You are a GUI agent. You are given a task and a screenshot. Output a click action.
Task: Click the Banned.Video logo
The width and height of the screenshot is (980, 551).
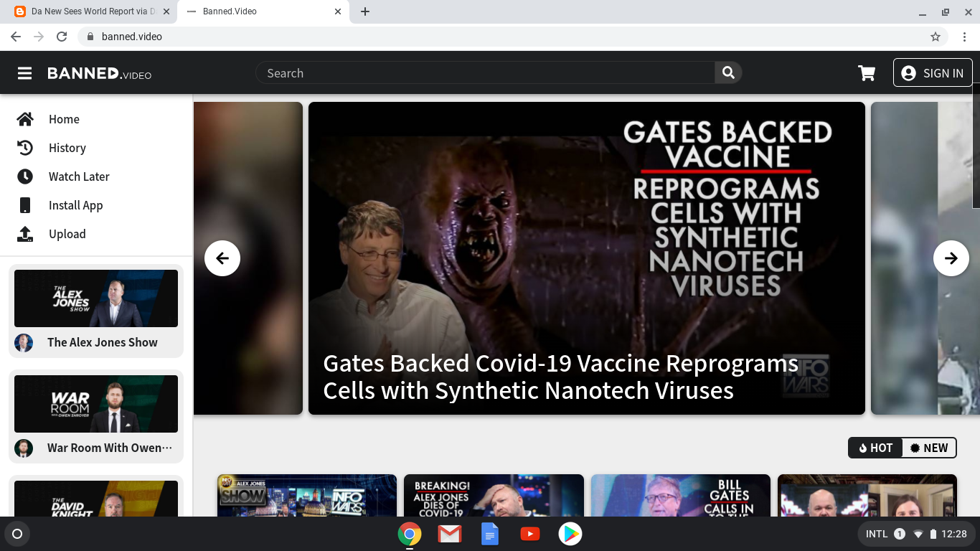coord(99,73)
